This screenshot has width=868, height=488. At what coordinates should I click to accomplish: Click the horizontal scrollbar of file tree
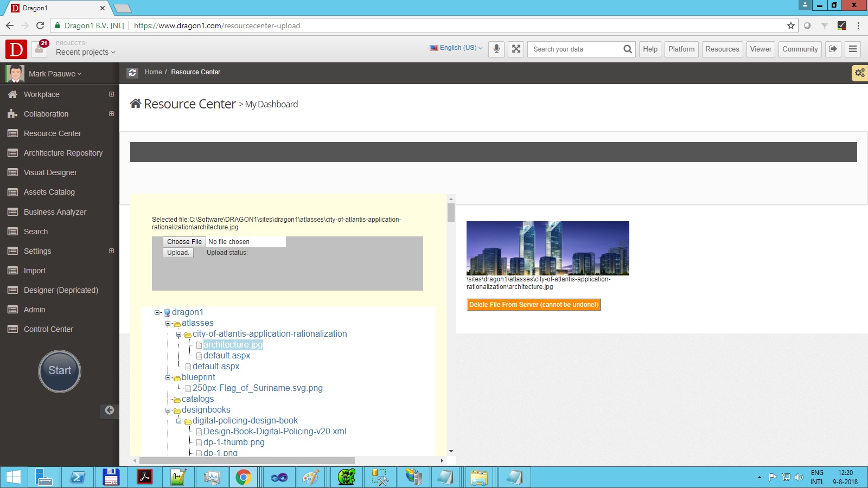point(247,461)
